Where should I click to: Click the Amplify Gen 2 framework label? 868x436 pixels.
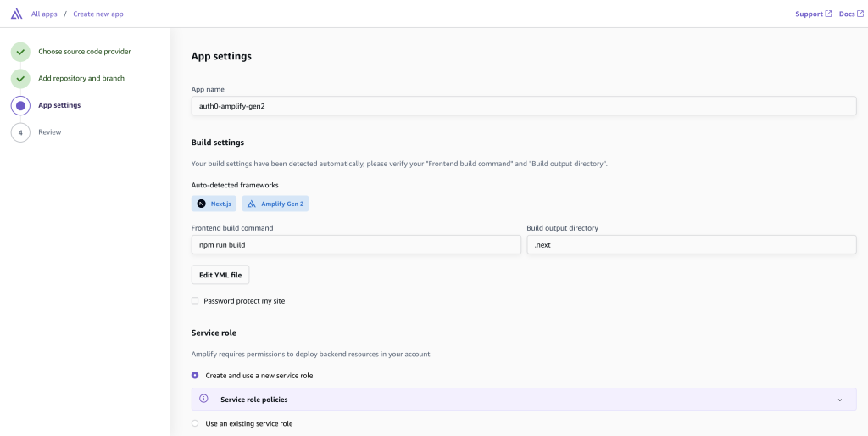tap(282, 204)
